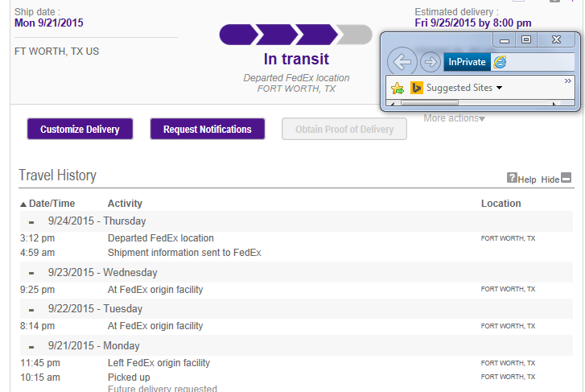
Task: Click the add-to-favorites star icon
Action: 398,88
